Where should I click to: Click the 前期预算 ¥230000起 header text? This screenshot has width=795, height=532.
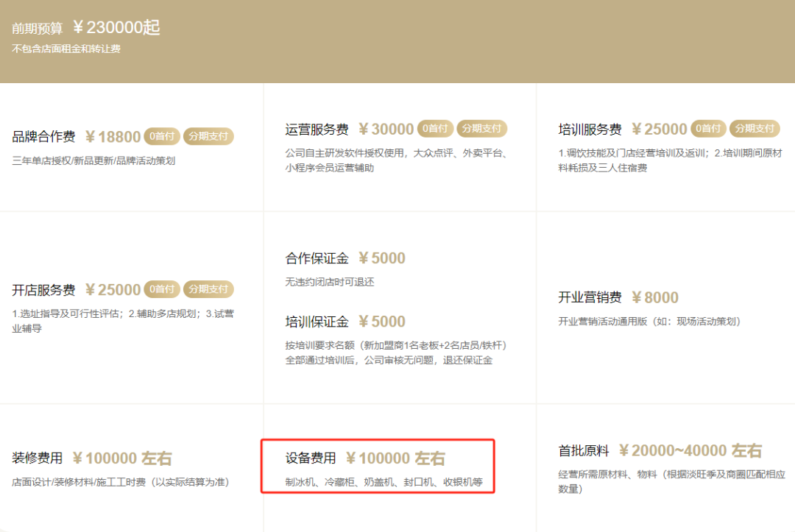[x=86, y=28]
